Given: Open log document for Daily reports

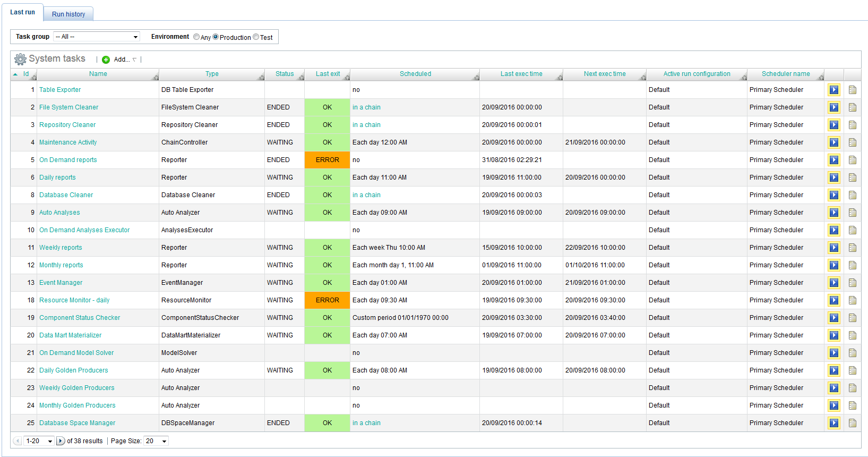Looking at the screenshot, I should 852,177.
